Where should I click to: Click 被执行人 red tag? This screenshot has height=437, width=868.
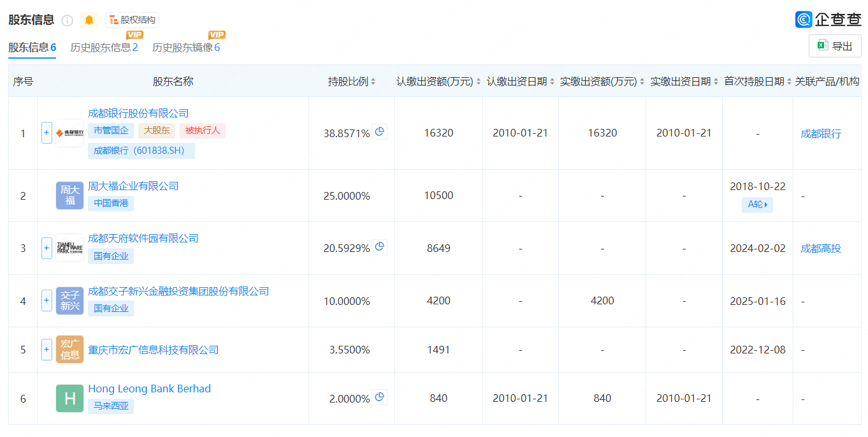pos(203,131)
